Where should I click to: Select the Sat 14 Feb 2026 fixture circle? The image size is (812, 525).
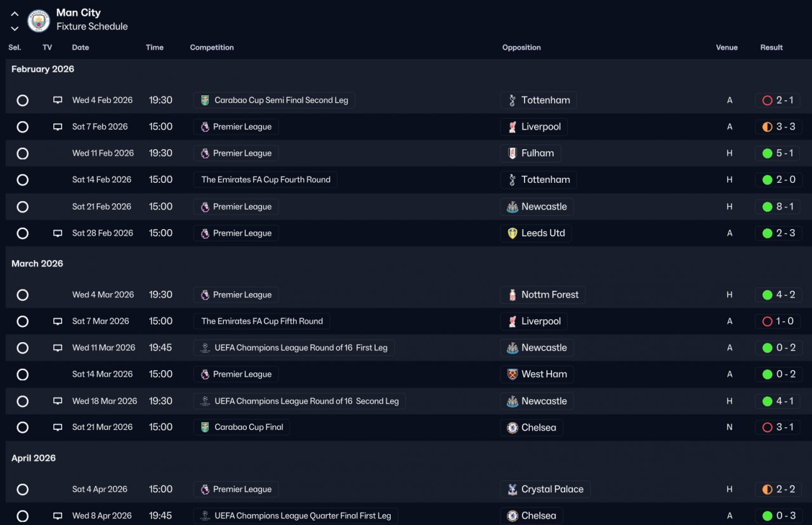tap(23, 180)
